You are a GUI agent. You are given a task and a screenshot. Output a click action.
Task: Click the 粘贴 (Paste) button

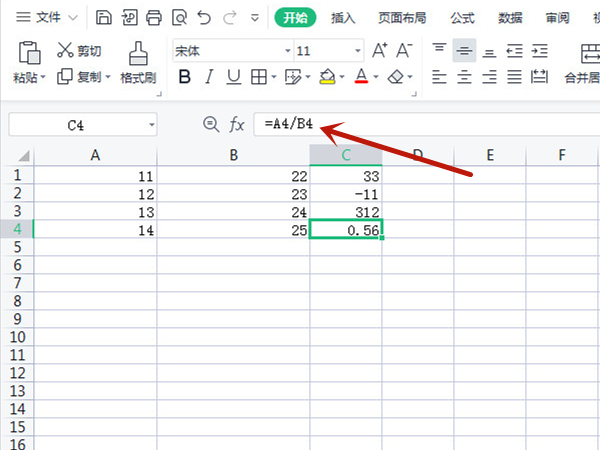(28, 62)
